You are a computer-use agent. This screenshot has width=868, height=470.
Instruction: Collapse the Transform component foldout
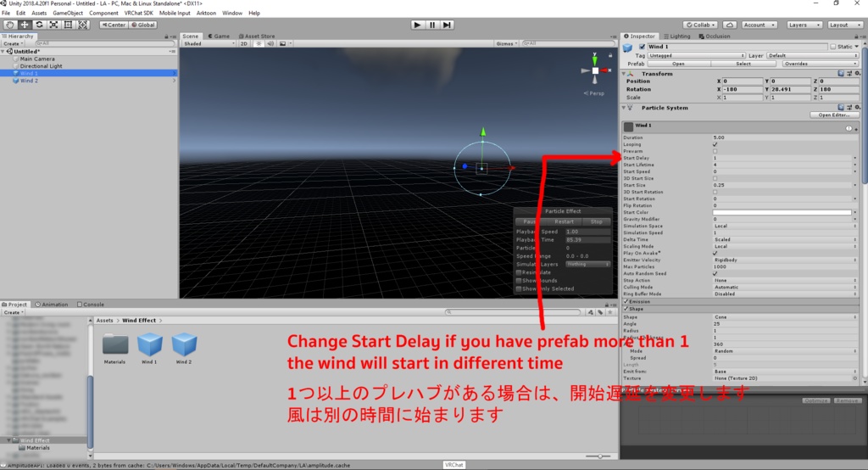click(x=624, y=73)
